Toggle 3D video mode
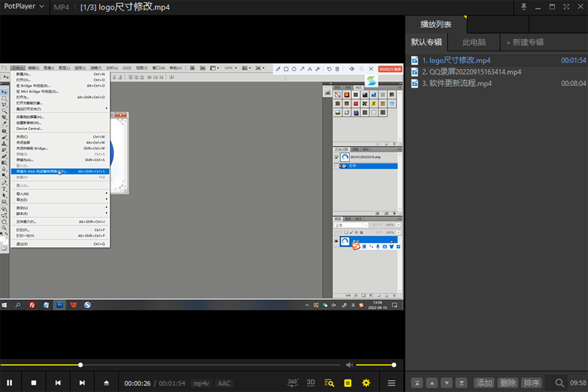The height and width of the screenshot is (392, 588). 311,382
